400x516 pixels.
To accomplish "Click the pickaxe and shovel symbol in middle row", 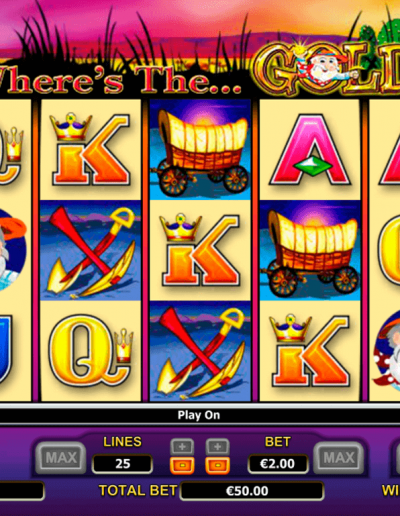I will click(x=90, y=250).
